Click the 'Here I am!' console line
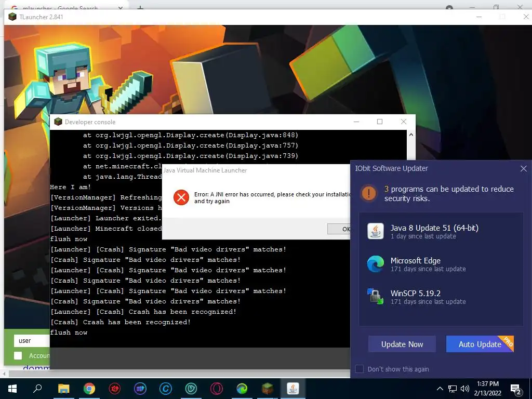Viewport: 532px width, 399px height. pos(70,187)
